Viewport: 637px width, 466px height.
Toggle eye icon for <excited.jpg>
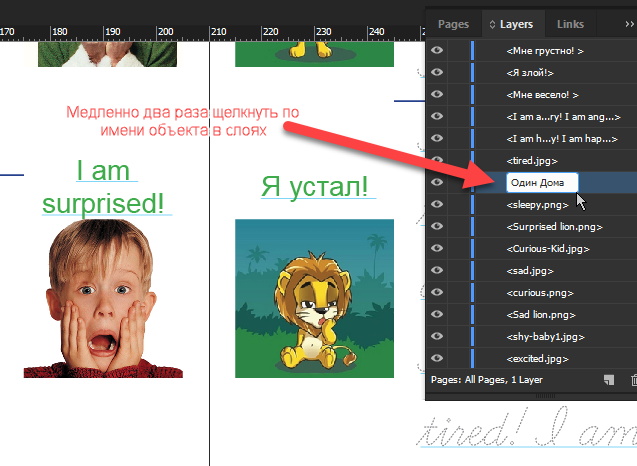coord(437,358)
